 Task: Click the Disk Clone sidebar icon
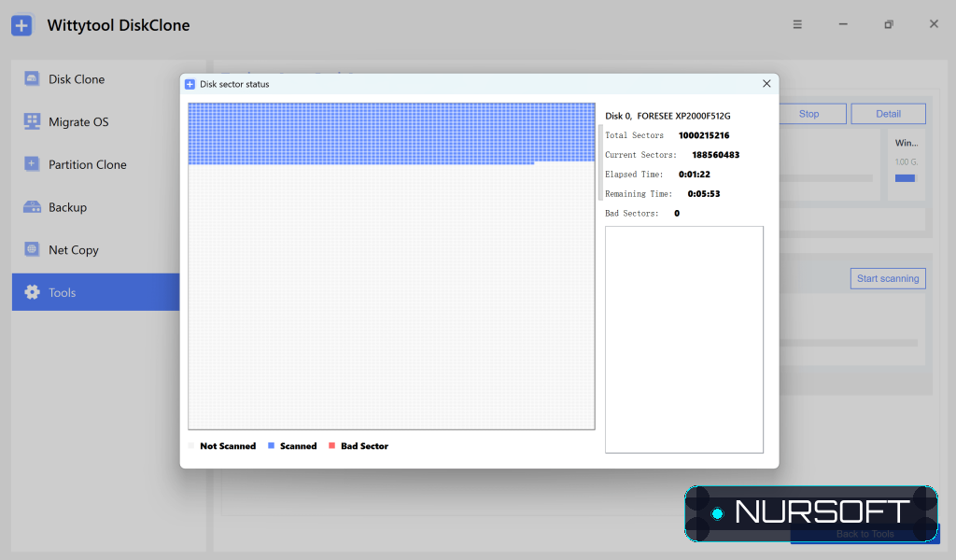32,78
